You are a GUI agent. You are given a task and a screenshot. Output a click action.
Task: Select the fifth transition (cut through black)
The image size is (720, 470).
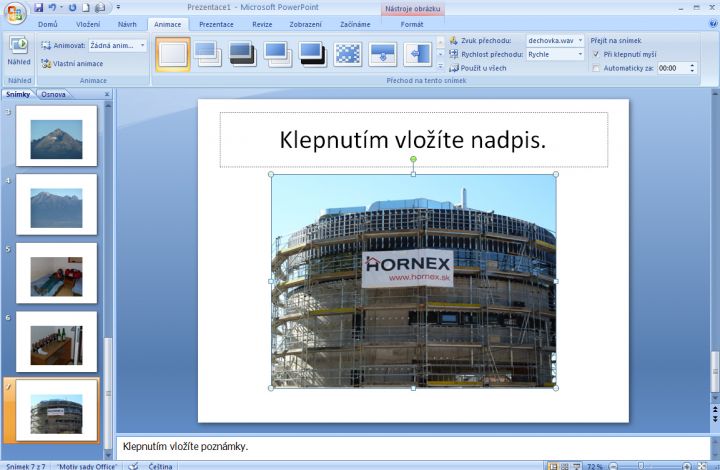[x=312, y=54]
